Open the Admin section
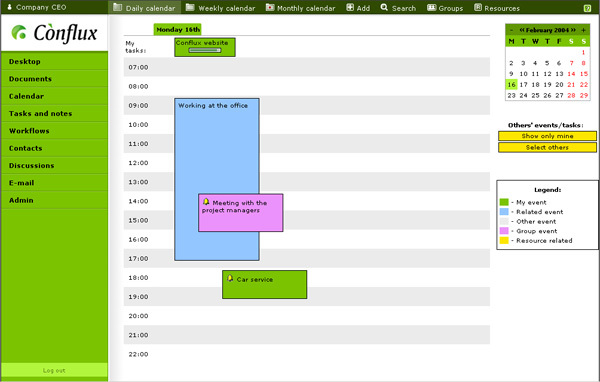Screen dimensions: 600x382 pos(54,200)
